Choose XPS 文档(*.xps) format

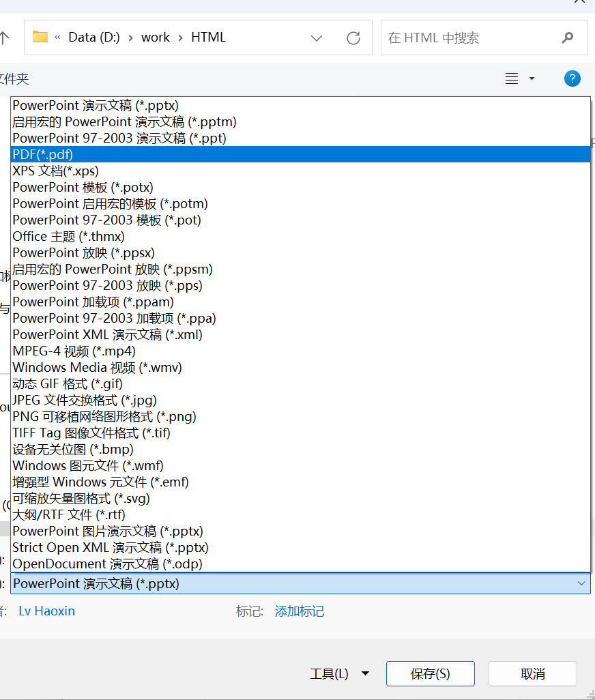coord(300,171)
